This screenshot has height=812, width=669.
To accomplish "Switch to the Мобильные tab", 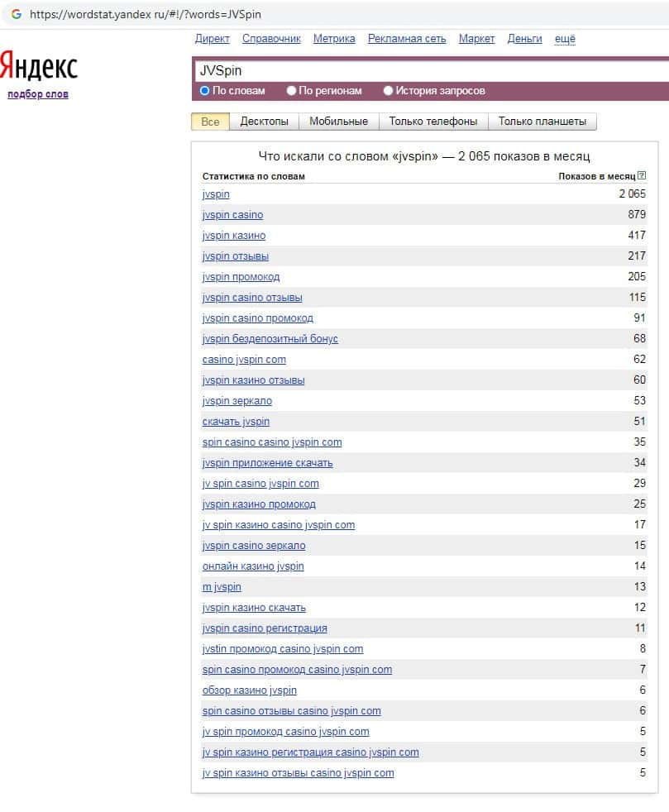I will click(x=339, y=122).
